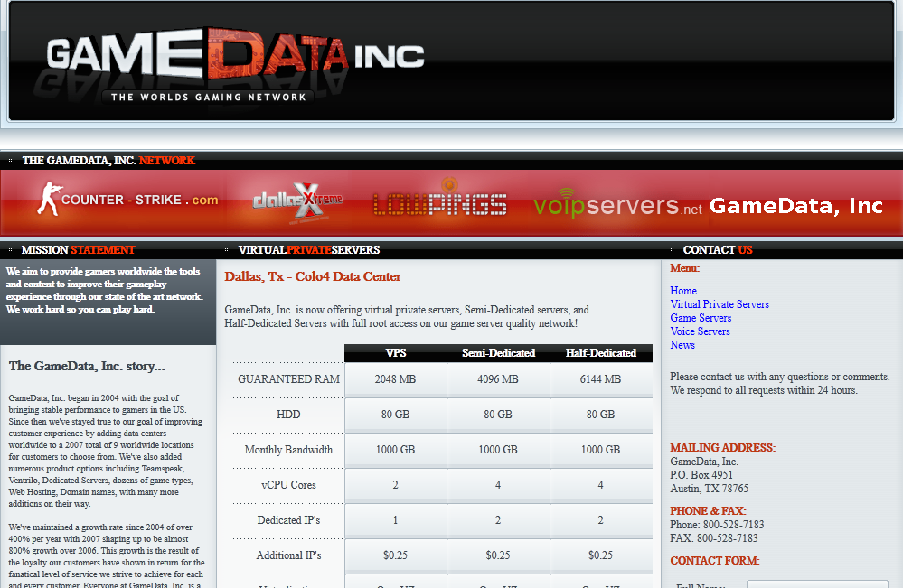Viewport: 903px width, 588px height.
Task: Click the Austin, TX 78765 line
Action: (x=709, y=489)
